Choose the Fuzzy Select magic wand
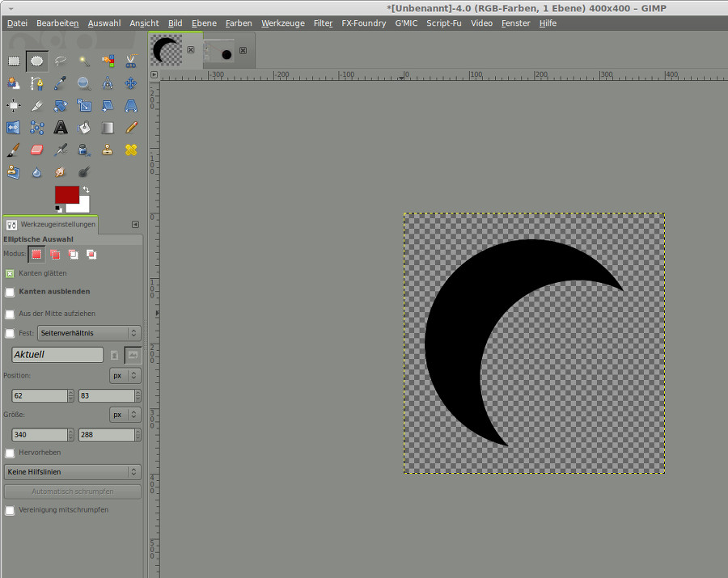The image size is (728, 578). [x=84, y=61]
